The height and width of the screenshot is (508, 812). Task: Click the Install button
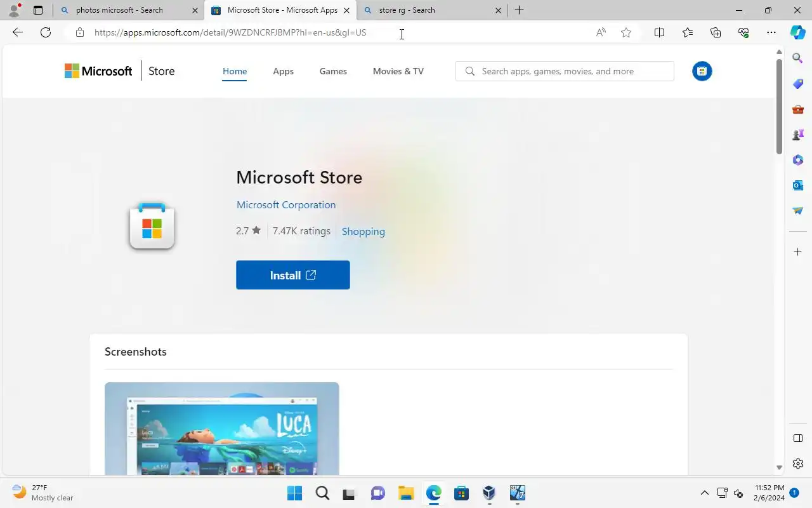(x=293, y=275)
